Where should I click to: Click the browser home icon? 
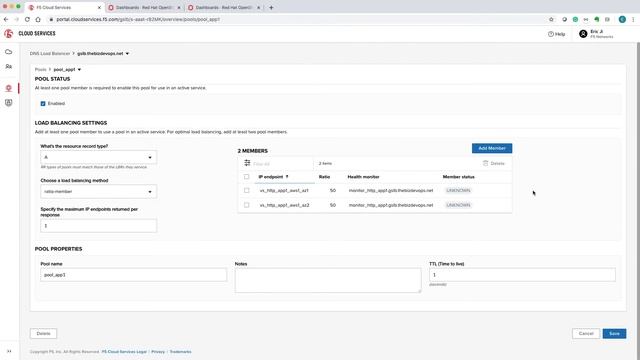point(38,19)
